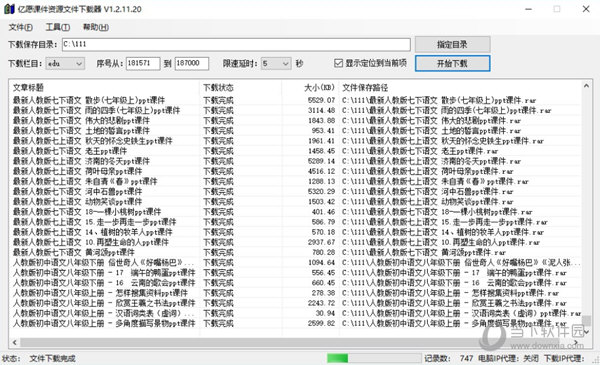
Task: Click the 开始下载 button
Action: coord(452,64)
